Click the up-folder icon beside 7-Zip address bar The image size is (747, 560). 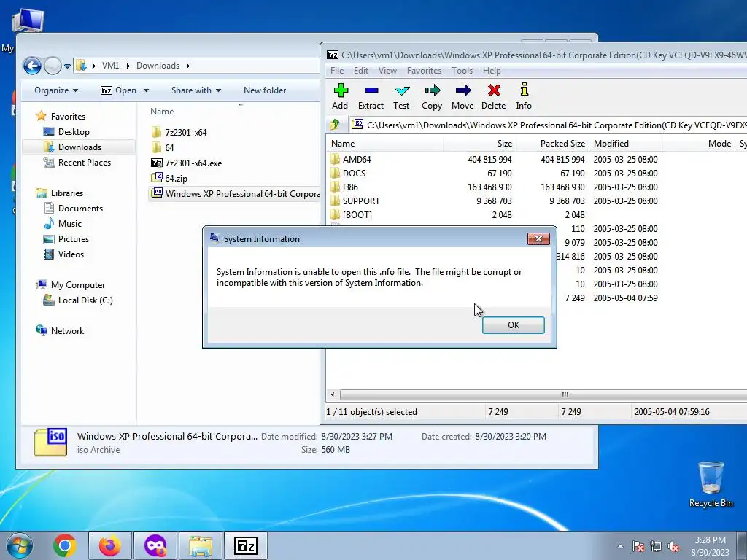(335, 125)
